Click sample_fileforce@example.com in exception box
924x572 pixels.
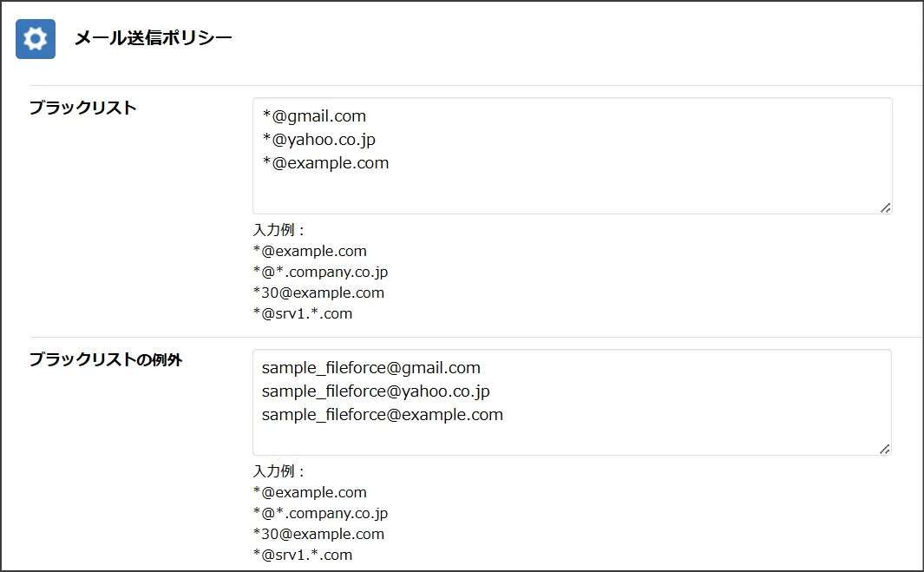(382, 415)
